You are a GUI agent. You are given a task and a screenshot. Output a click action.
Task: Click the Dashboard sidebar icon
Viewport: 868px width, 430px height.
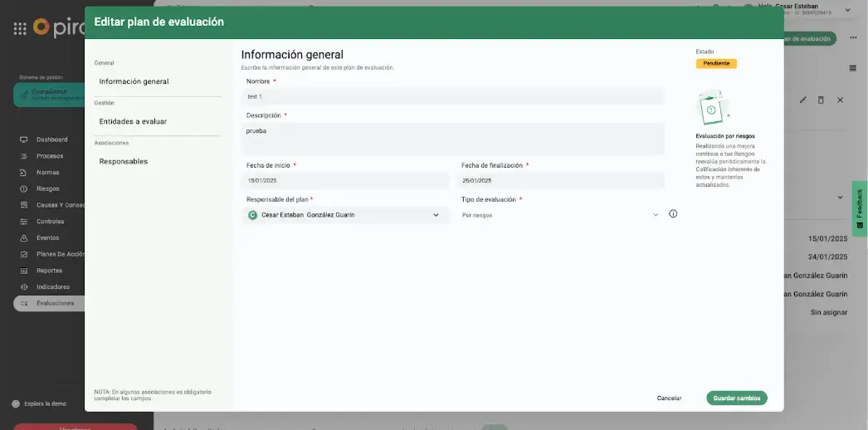(x=24, y=139)
